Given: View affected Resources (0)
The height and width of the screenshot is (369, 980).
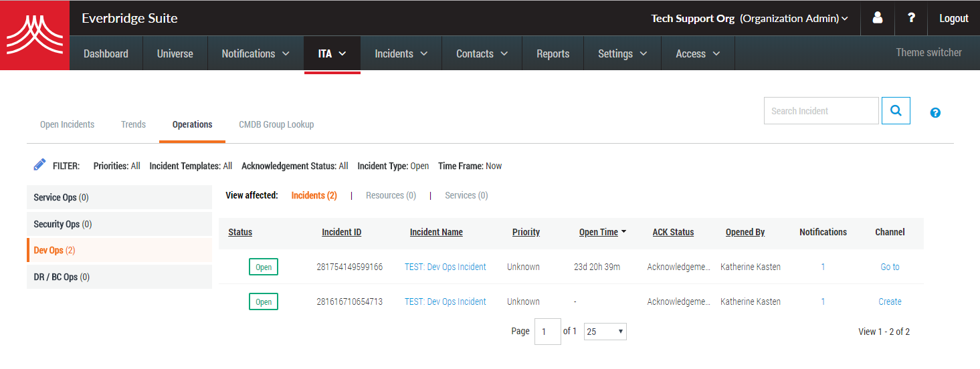Looking at the screenshot, I should point(391,195).
